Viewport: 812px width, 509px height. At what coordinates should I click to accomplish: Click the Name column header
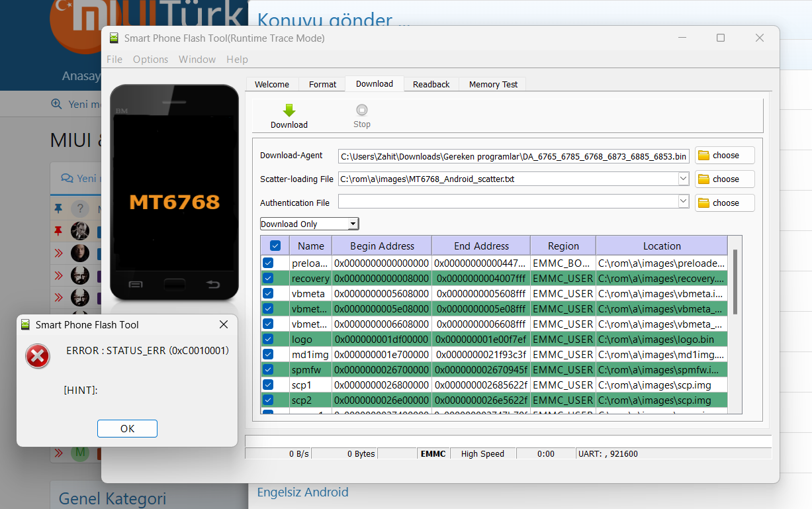point(310,246)
